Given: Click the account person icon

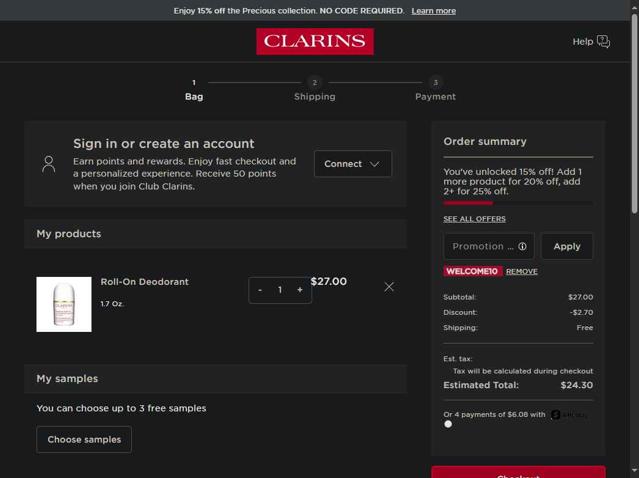Looking at the screenshot, I should coord(48,164).
